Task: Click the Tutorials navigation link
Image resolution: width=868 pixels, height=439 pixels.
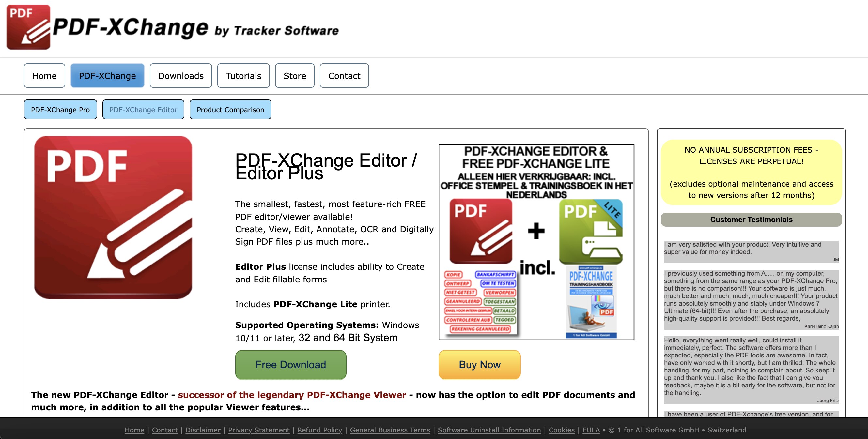Action: click(242, 76)
